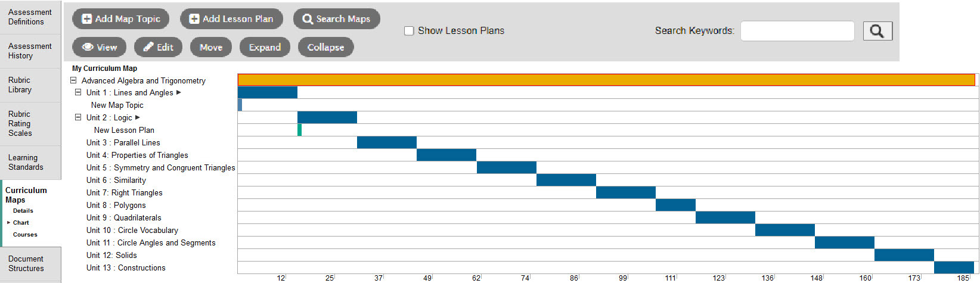Click the keyword search magnifier icon
980x283 pixels.
coord(877,31)
